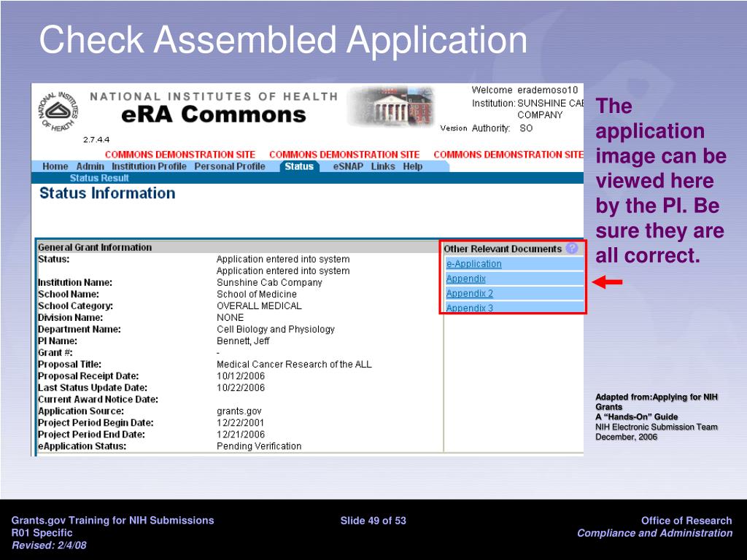Click the NIH building banner photo
This screenshot has height=560, width=747.
(x=391, y=106)
